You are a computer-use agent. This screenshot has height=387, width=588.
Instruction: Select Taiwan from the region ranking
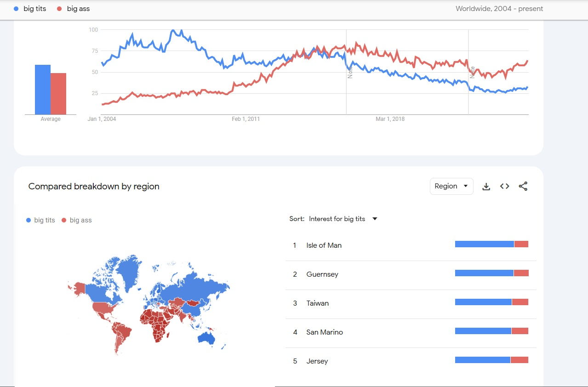pos(411,303)
